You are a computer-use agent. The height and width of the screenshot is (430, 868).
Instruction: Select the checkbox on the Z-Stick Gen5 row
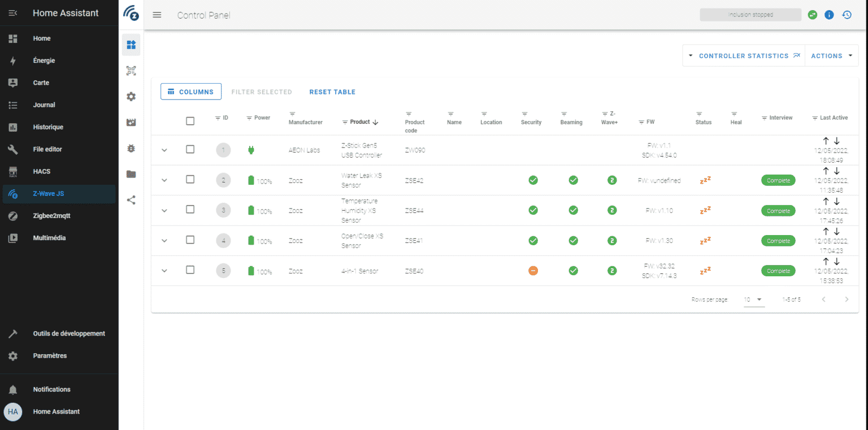(x=190, y=150)
